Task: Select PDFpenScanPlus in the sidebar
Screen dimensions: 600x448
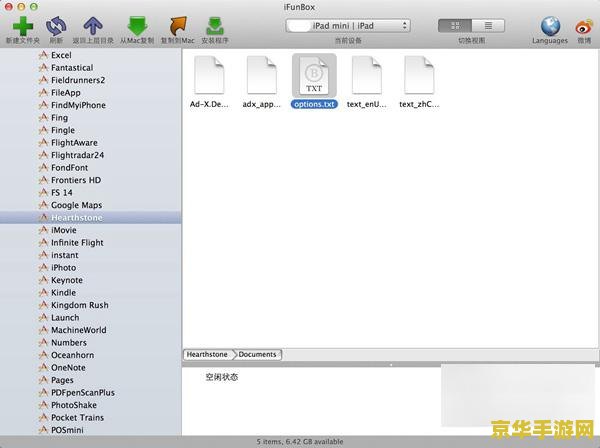Action: coord(83,393)
